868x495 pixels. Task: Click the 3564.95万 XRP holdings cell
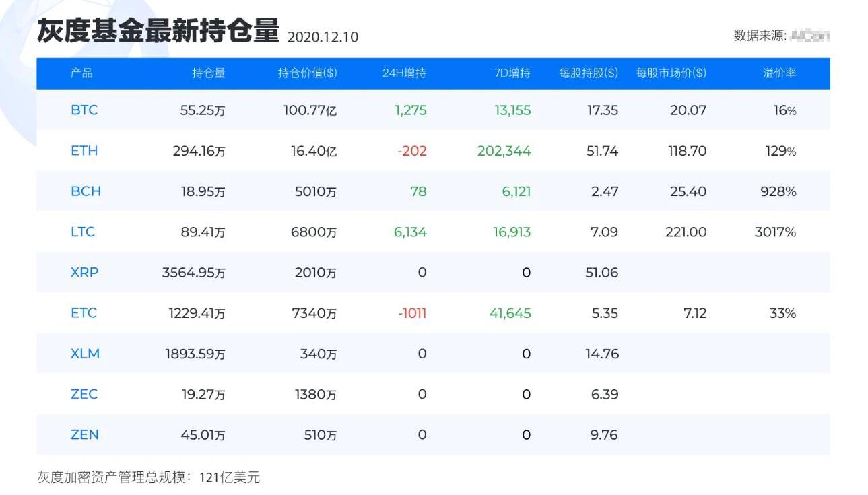(194, 273)
